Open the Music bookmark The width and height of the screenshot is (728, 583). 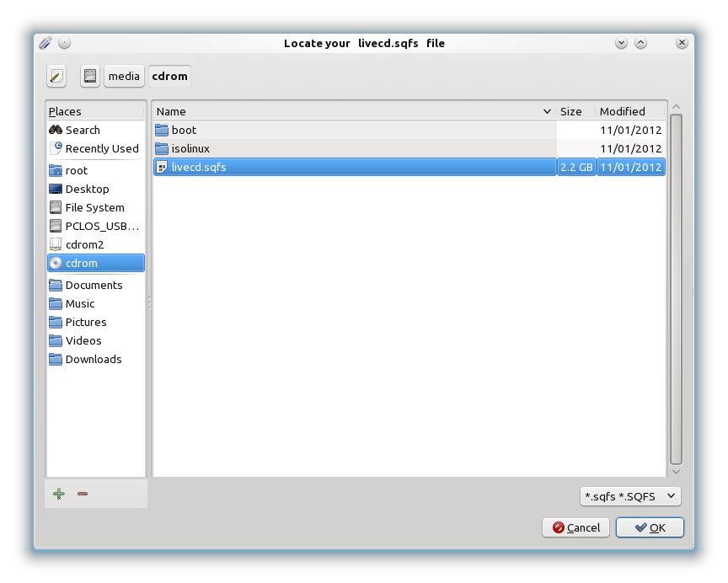[x=96, y=303]
